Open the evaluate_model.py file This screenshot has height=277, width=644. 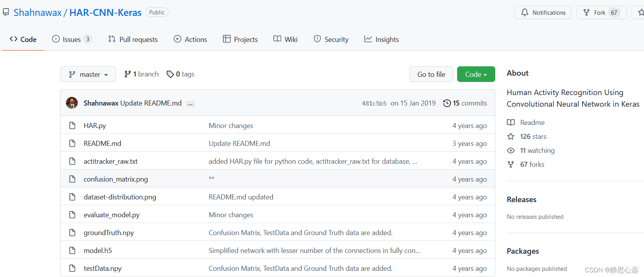pos(111,215)
